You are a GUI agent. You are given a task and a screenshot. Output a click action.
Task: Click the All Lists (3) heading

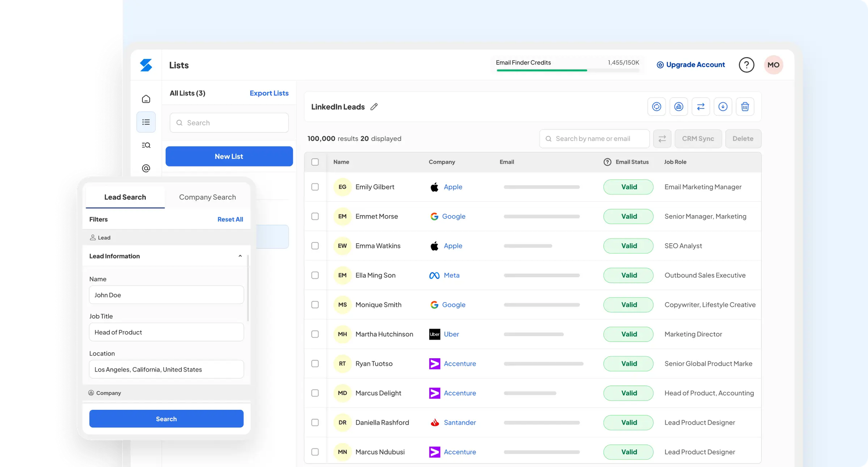(187, 93)
